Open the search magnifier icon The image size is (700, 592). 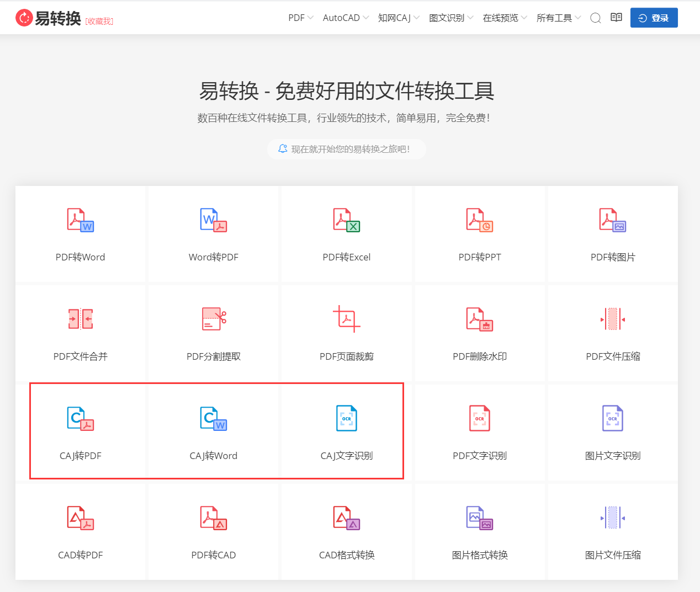[x=595, y=17]
